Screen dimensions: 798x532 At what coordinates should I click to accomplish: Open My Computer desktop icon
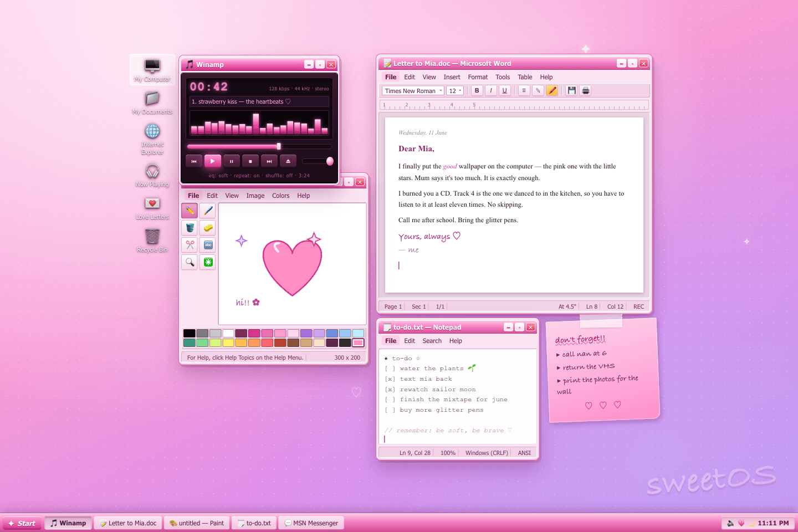click(x=152, y=70)
